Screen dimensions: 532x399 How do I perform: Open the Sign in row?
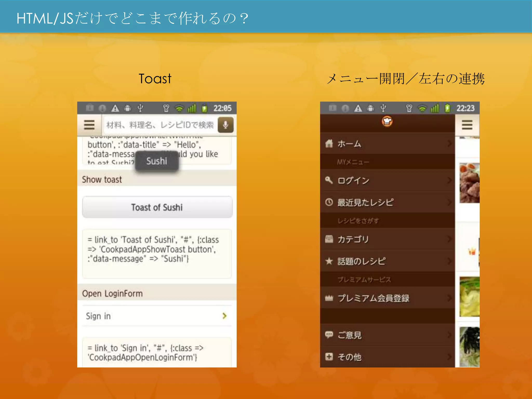pyautogui.click(x=157, y=316)
